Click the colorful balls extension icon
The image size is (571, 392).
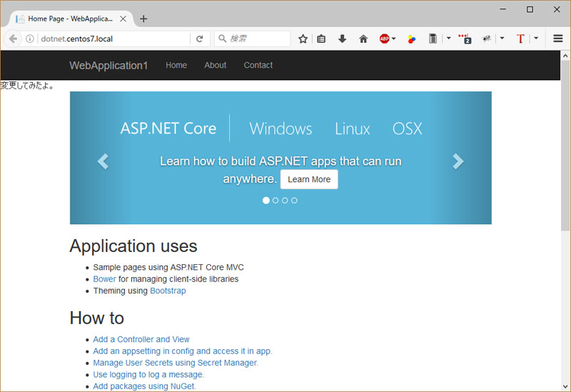412,39
